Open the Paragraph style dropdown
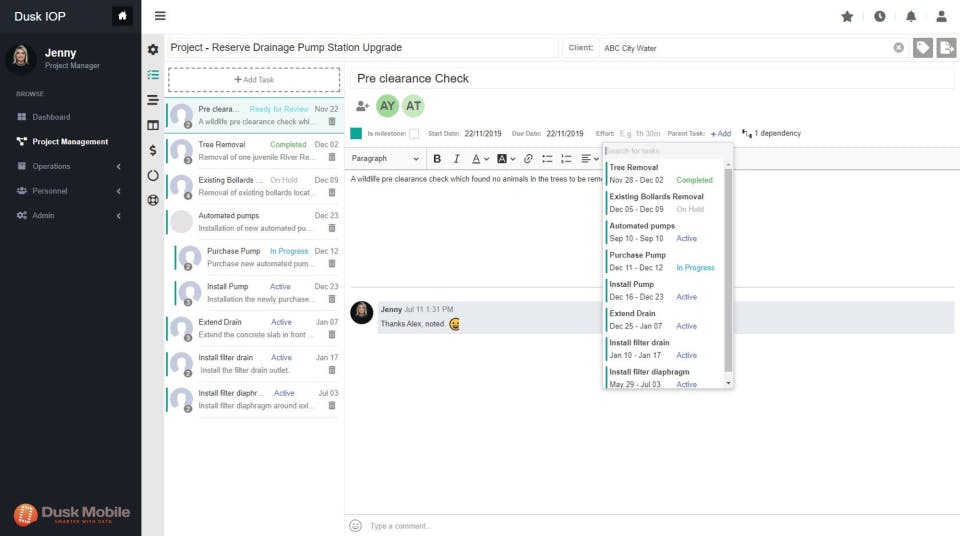 click(384, 159)
